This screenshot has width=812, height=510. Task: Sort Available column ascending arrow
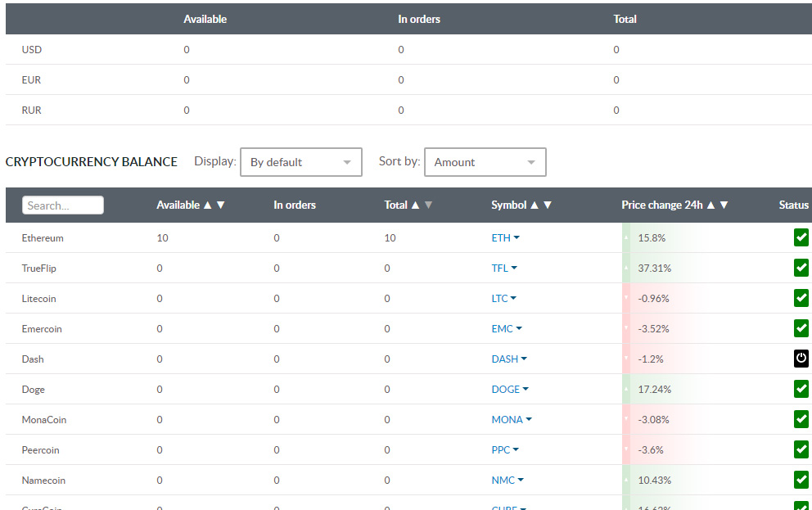pyautogui.click(x=207, y=205)
